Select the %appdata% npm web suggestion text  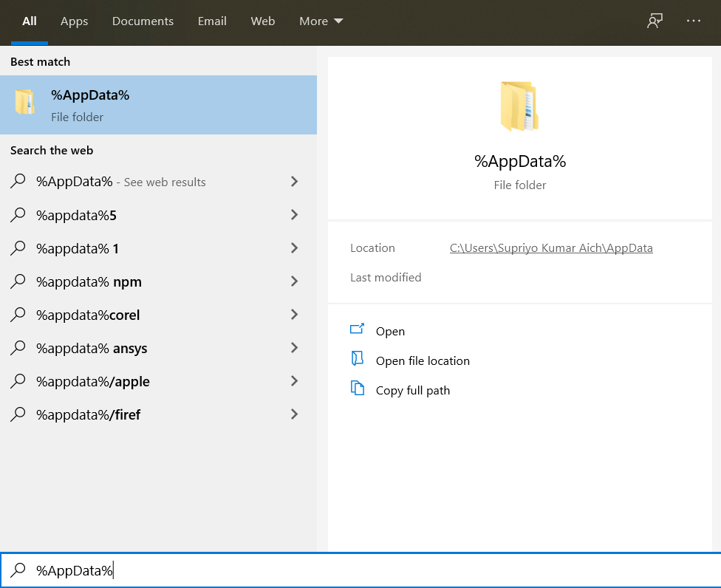point(89,282)
